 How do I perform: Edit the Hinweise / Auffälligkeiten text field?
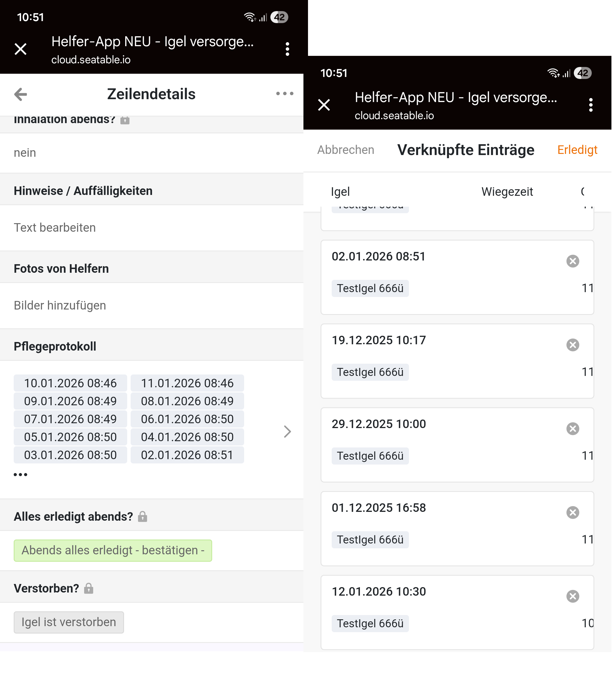pos(55,228)
